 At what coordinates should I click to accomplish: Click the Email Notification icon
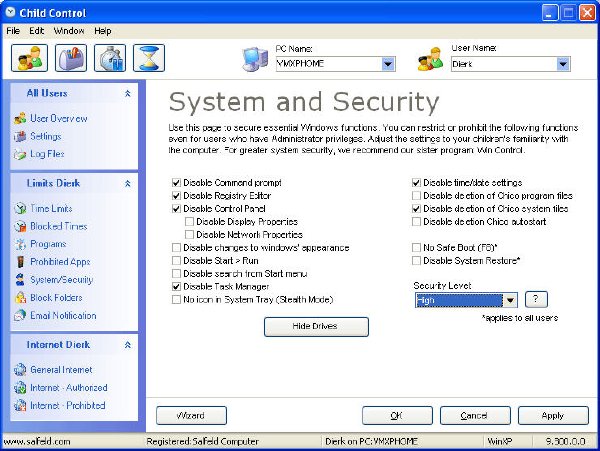[20, 316]
